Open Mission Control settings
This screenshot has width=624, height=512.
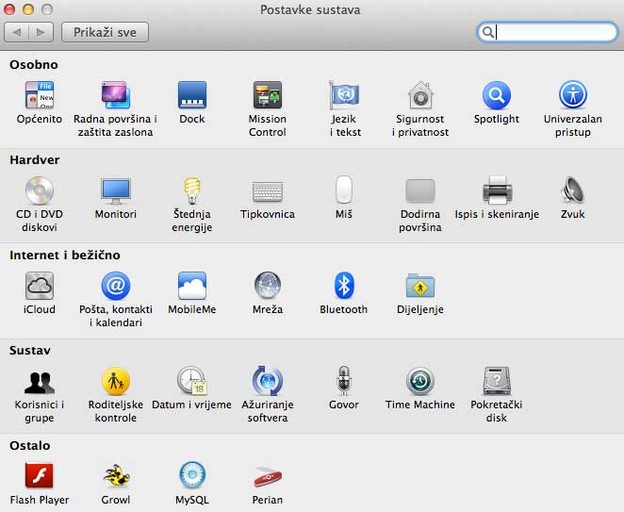click(x=267, y=96)
